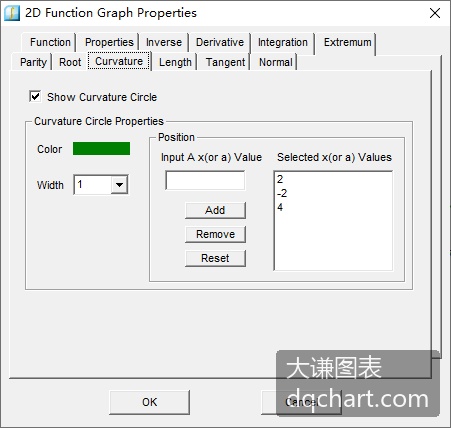Screen dimensions: 451x428
Task: Select the Parity tab
Action: tap(33, 62)
